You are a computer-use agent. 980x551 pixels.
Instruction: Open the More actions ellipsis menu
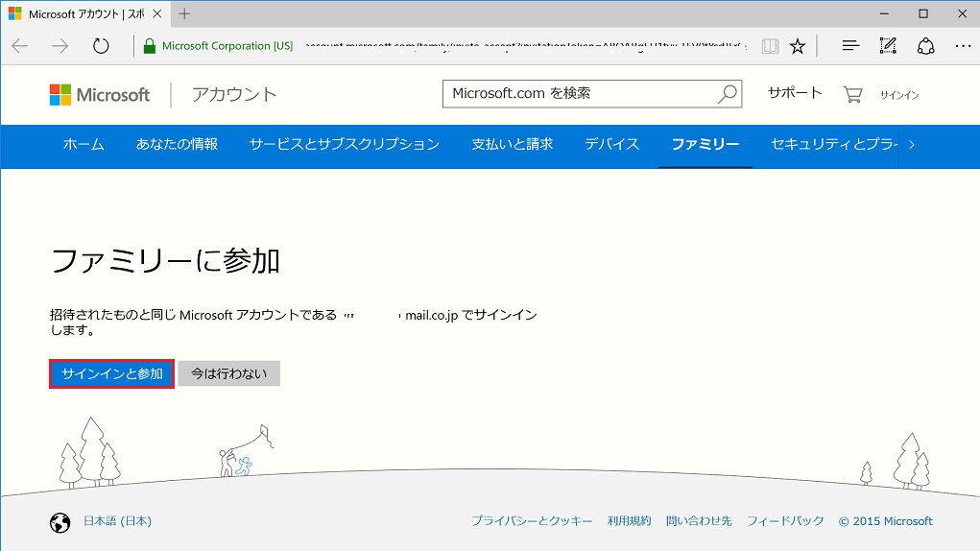(x=963, y=46)
